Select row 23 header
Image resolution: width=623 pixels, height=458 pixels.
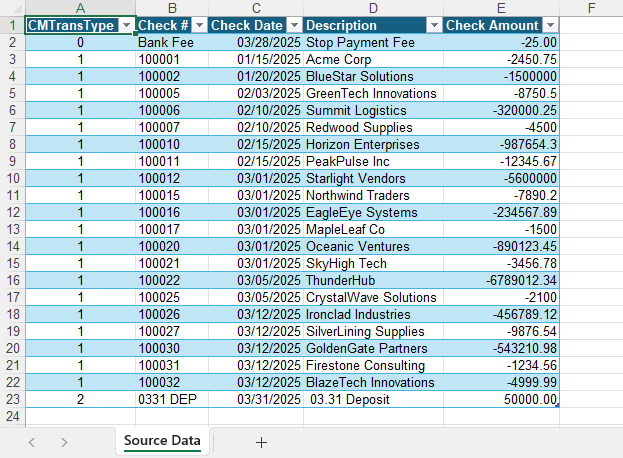point(13,399)
